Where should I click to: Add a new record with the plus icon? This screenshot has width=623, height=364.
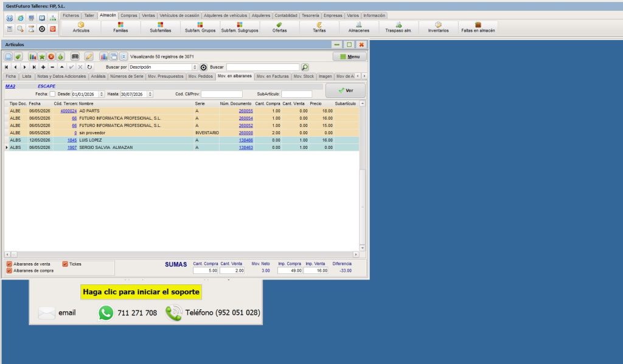(43, 67)
